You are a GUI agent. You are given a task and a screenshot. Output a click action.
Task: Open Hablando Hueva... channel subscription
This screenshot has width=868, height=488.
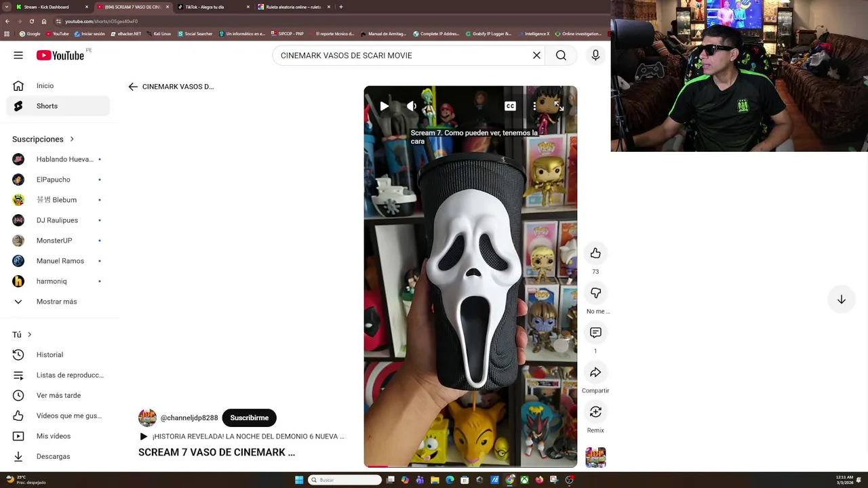[58, 159]
